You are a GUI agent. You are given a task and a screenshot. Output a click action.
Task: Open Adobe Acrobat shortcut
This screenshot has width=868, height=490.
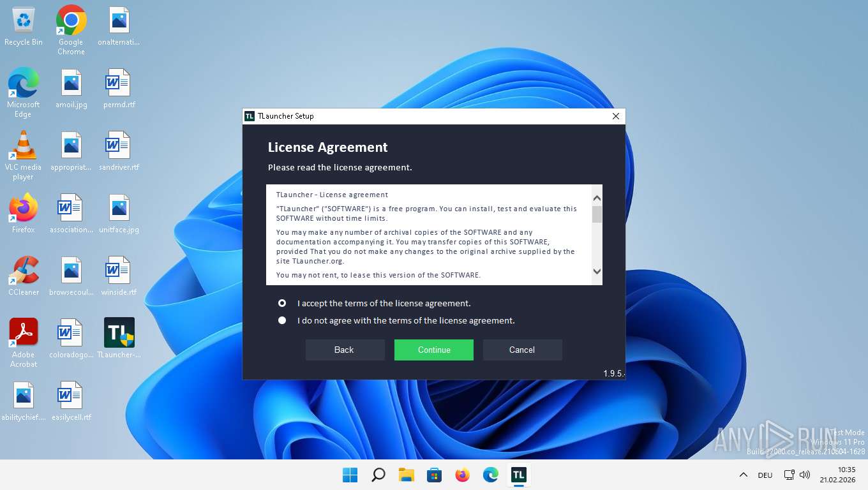coord(24,343)
